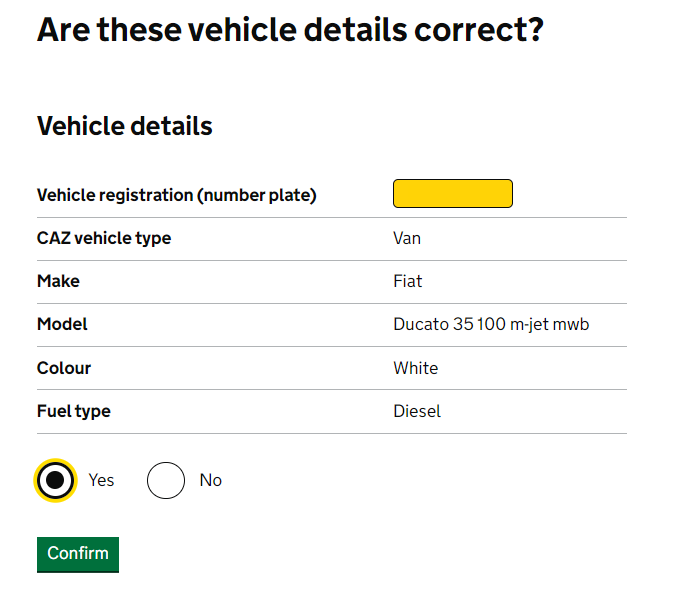Click the 'Vehicle details' subheading
Image resolution: width=694 pixels, height=607 pixels.
(x=124, y=127)
